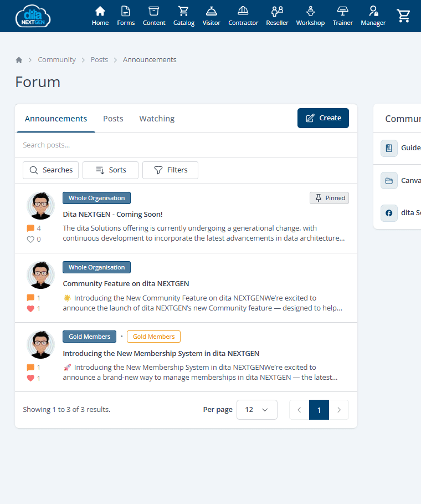Open the shopping cart at top right
The height and width of the screenshot is (504, 421).
click(404, 16)
